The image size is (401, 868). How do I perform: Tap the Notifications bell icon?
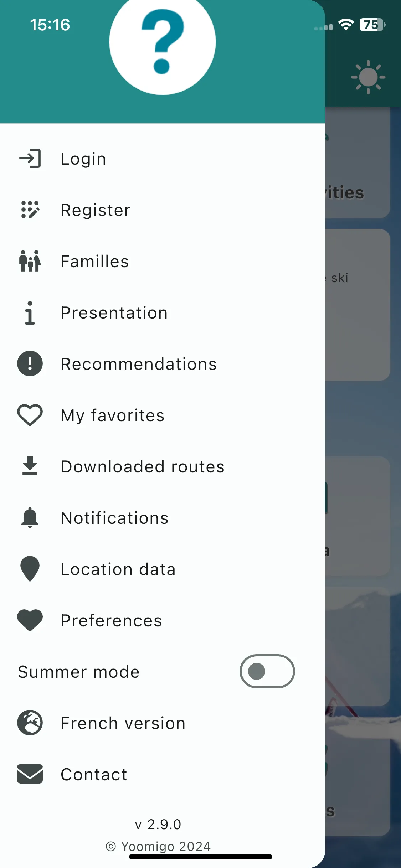pyautogui.click(x=30, y=517)
